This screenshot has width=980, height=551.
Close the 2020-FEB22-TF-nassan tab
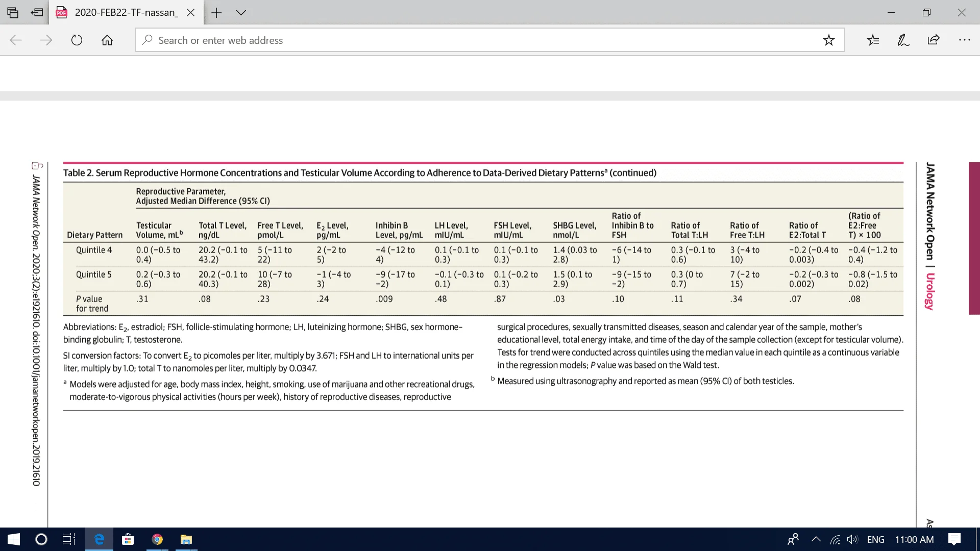(191, 13)
